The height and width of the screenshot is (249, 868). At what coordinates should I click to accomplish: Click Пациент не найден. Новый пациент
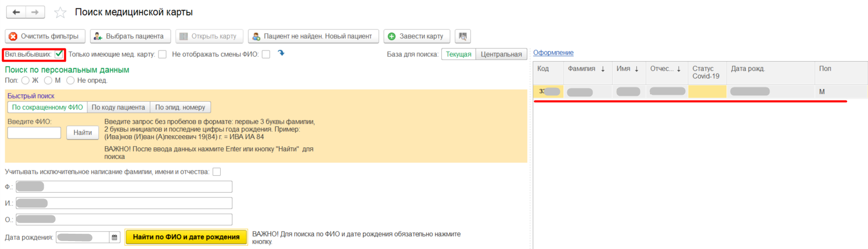tap(313, 36)
